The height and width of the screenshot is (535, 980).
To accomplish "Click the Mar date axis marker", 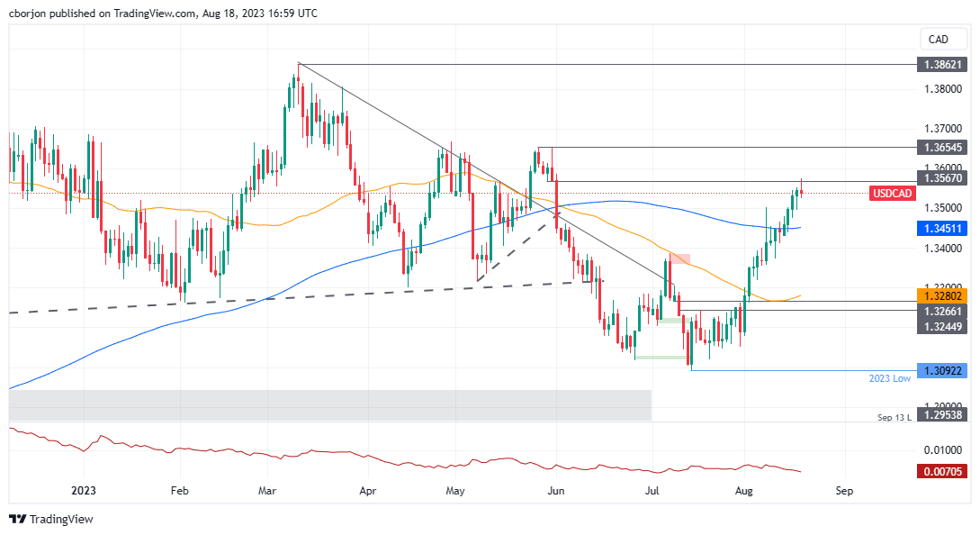I will coord(267,491).
